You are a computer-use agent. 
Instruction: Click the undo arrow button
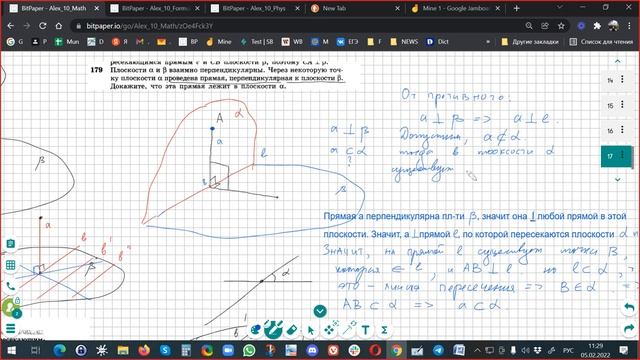point(629,307)
